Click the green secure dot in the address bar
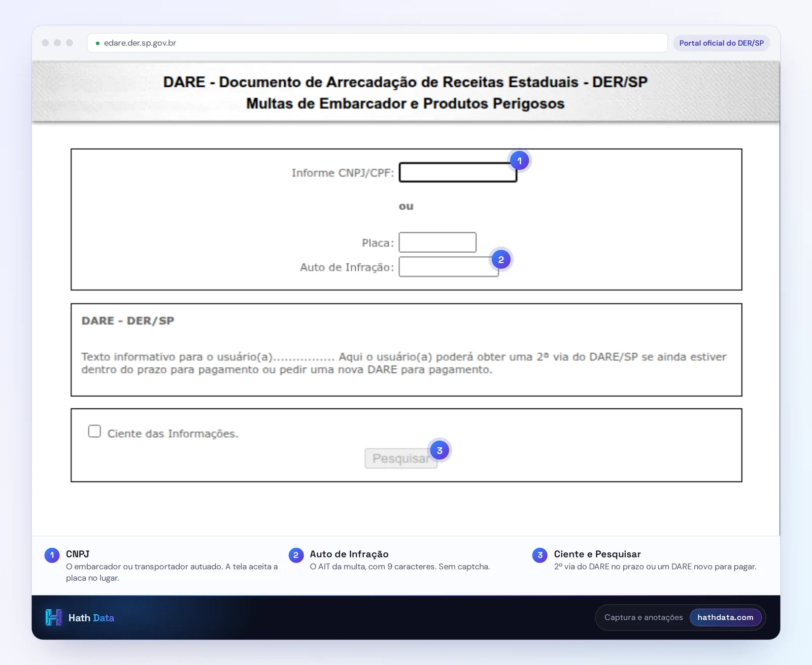 coord(97,44)
